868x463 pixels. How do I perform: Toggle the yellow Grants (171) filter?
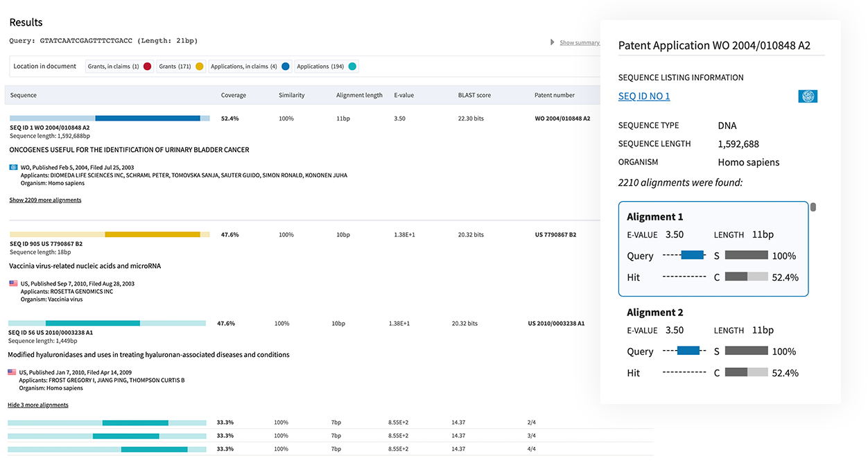click(199, 67)
